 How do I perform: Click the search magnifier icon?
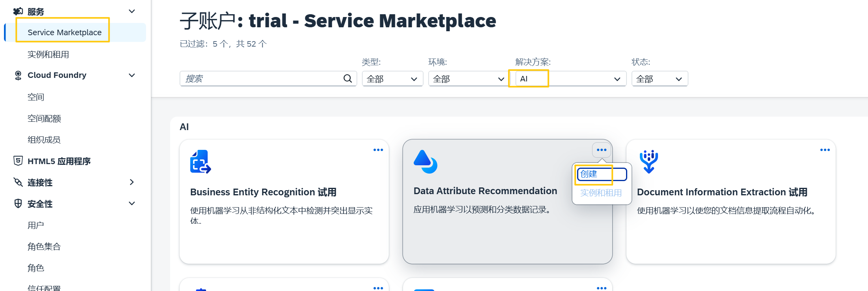(347, 79)
